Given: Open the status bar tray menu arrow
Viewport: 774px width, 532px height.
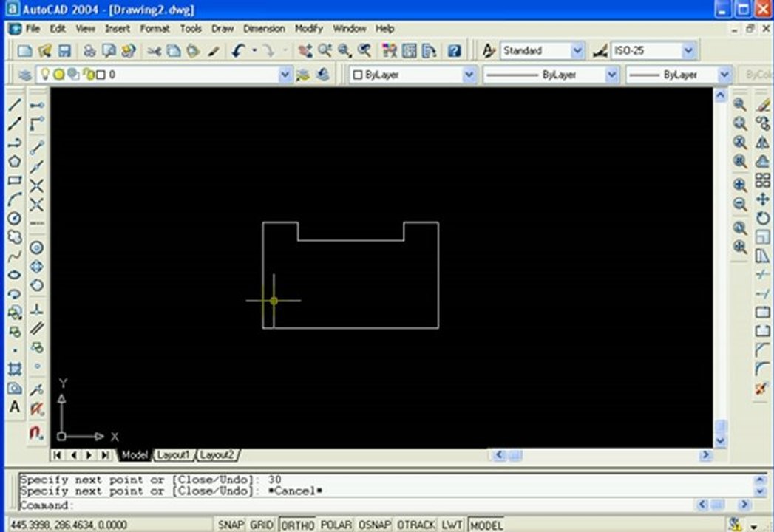Looking at the screenshot, I should click(754, 525).
